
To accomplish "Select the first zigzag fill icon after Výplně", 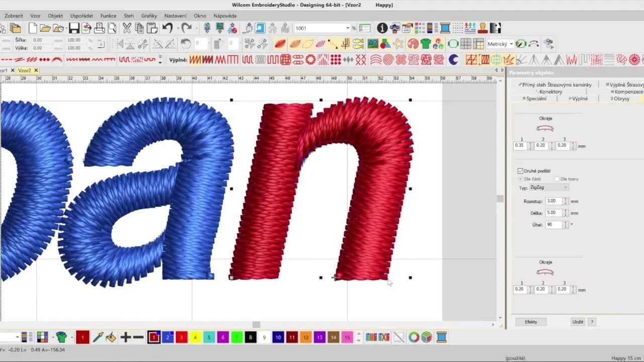I will [x=195, y=60].
